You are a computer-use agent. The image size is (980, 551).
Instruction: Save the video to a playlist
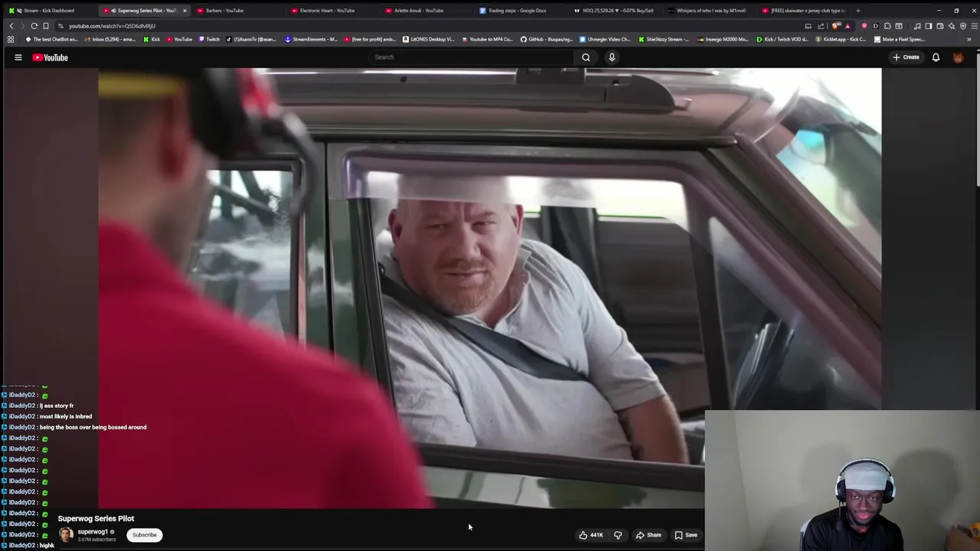(686, 535)
